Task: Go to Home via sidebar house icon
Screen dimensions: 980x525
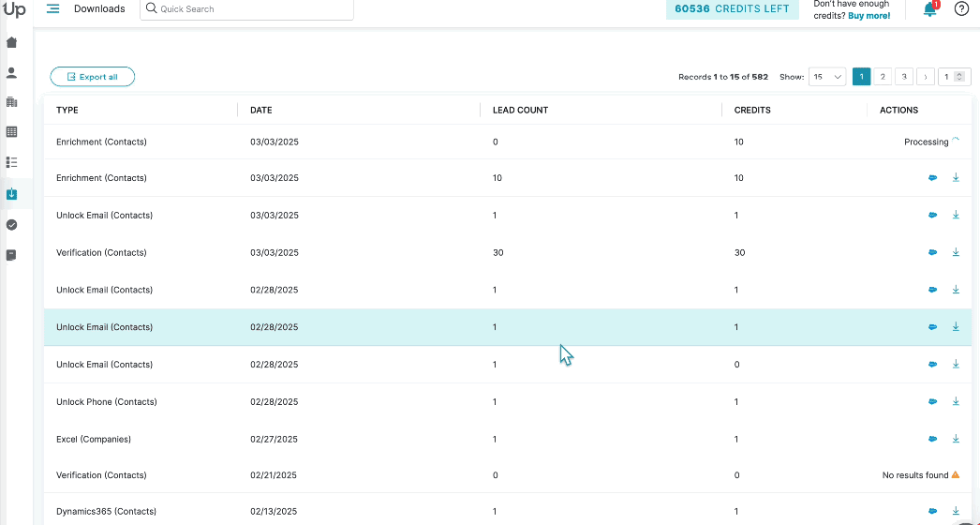Action: 11,42
